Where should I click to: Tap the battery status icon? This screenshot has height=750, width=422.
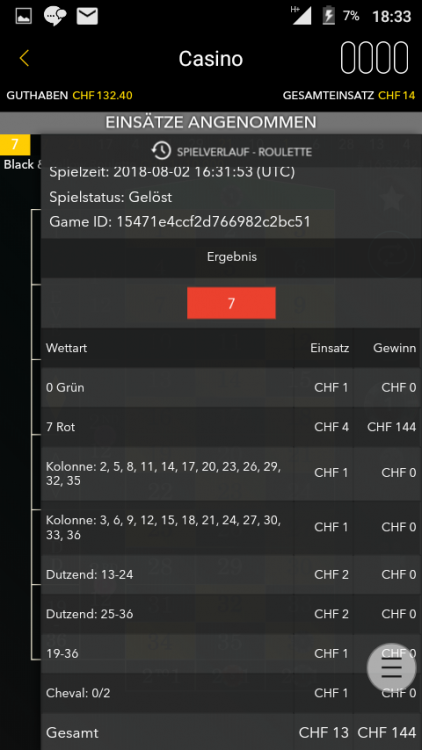tap(329, 16)
